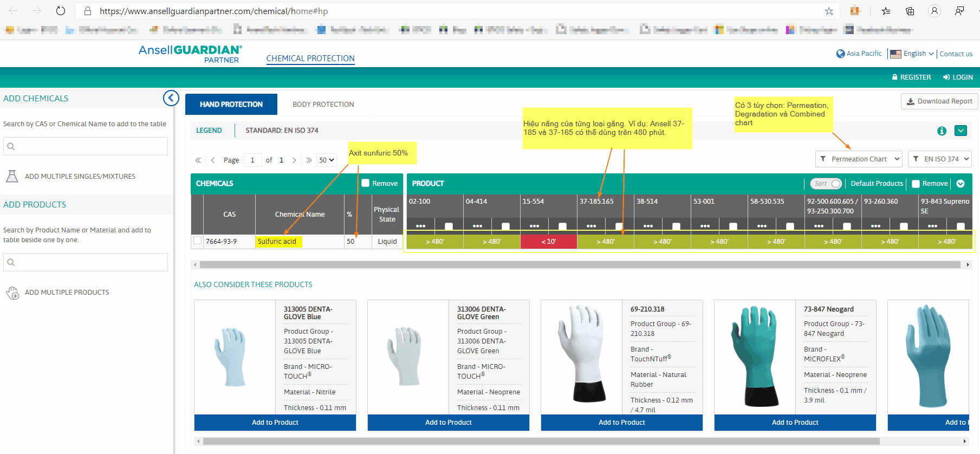This screenshot has width=980, height=454.
Task: Click the Asia Pacific globe icon
Action: 840,54
